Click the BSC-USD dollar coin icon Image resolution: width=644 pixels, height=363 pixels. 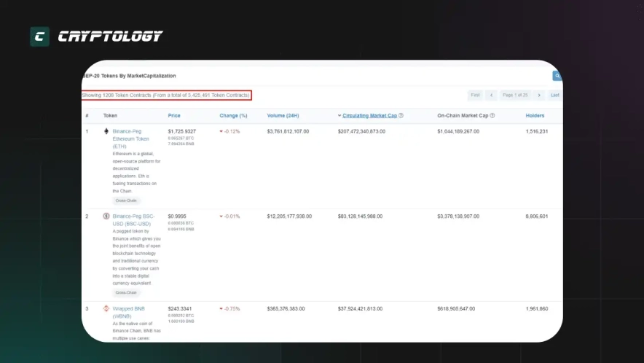pyautogui.click(x=106, y=216)
